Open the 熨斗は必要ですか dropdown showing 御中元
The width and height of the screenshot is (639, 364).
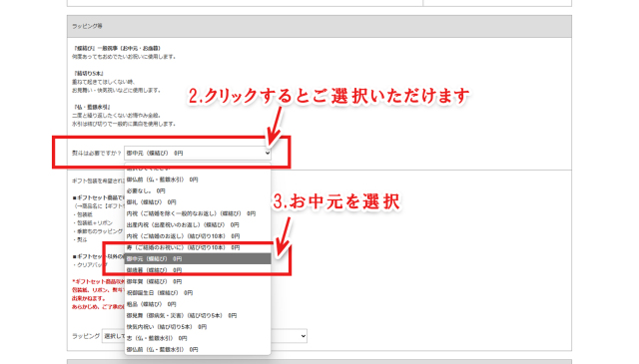click(198, 154)
